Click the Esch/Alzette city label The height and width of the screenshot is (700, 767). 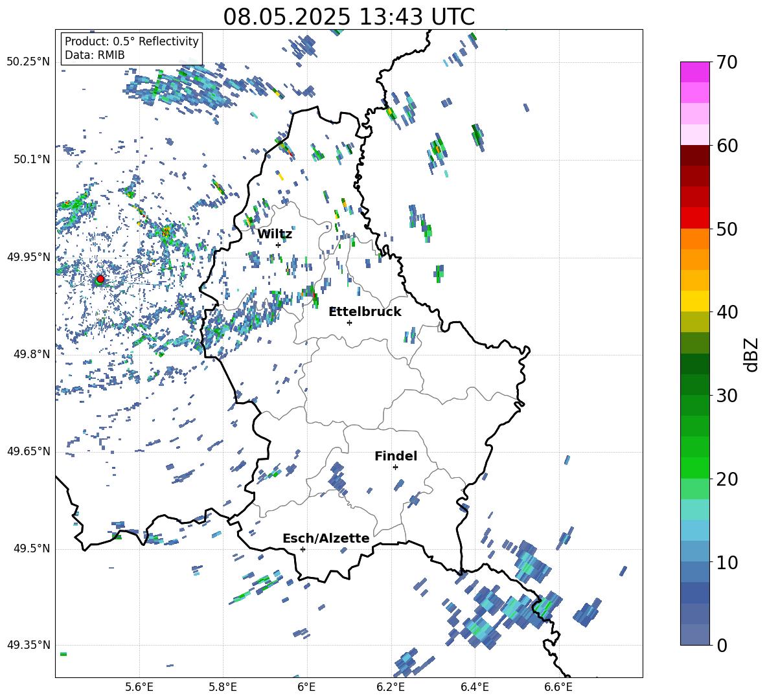tap(326, 538)
